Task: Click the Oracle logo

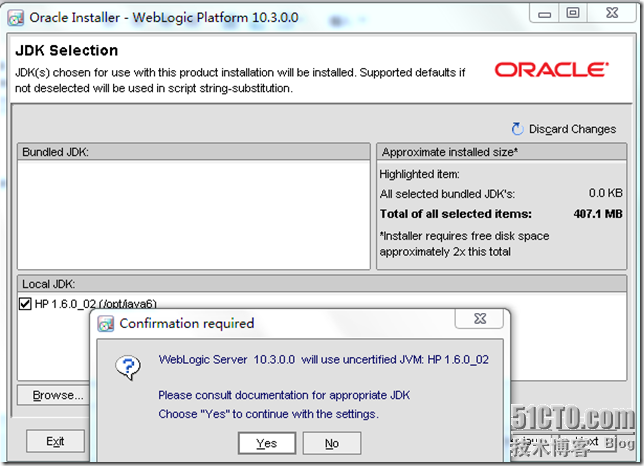Action: pyautogui.click(x=551, y=69)
